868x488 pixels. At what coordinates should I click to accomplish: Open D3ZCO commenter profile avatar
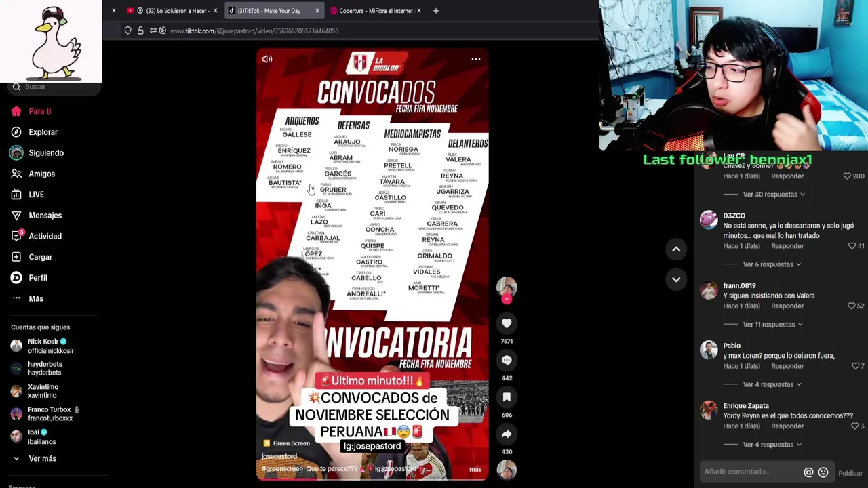coord(709,220)
